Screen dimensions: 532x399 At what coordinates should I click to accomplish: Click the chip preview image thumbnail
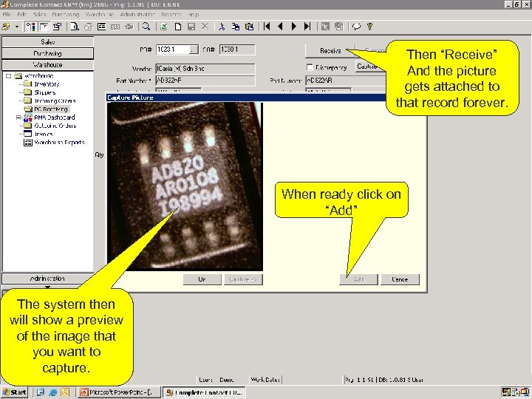click(185, 186)
